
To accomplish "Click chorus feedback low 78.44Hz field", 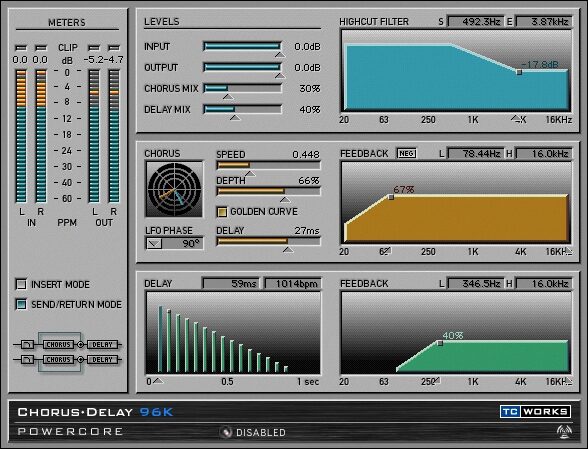I will (x=476, y=153).
